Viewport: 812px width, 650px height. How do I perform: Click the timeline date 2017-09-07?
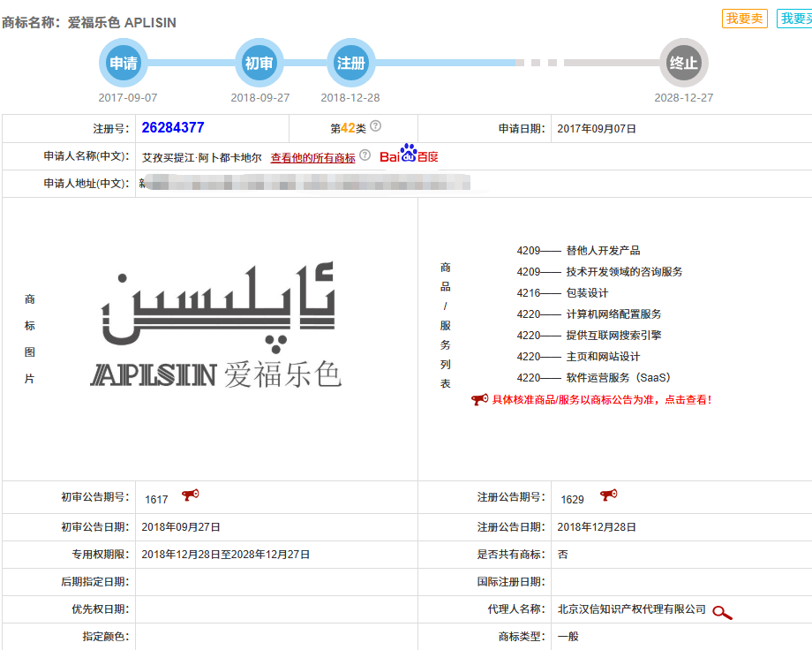(x=128, y=97)
